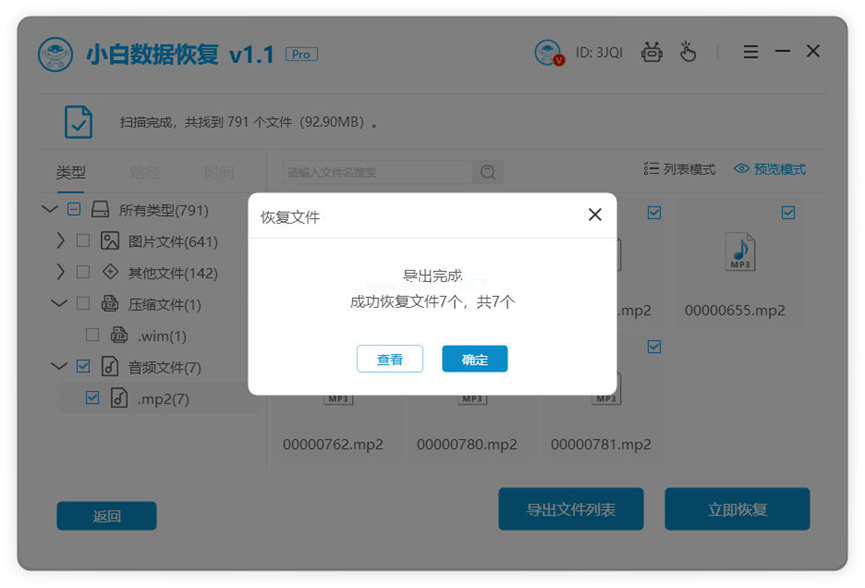Click the scan complete checkmark icon
Viewport: 865px width, 588px height.
point(78,120)
